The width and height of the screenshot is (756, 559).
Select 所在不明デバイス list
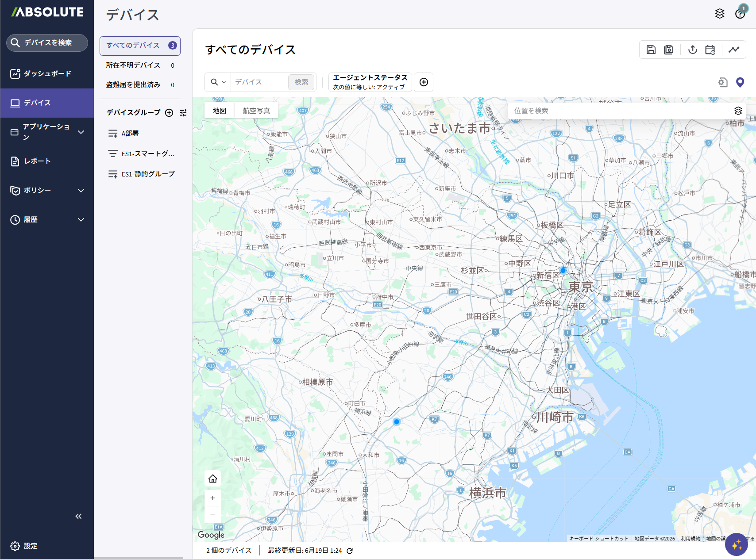[140, 65]
